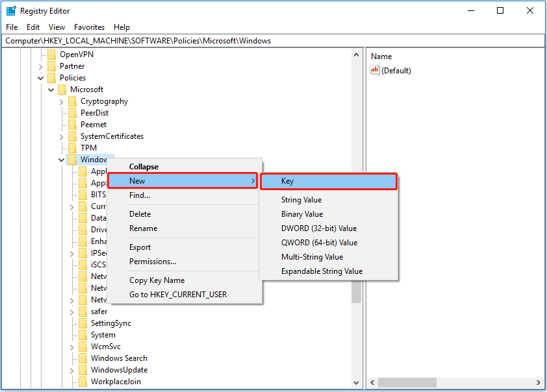Click the Cryptography key folder icon
Image resolution: width=547 pixels, height=392 pixels.
pyautogui.click(x=73, y=101)
